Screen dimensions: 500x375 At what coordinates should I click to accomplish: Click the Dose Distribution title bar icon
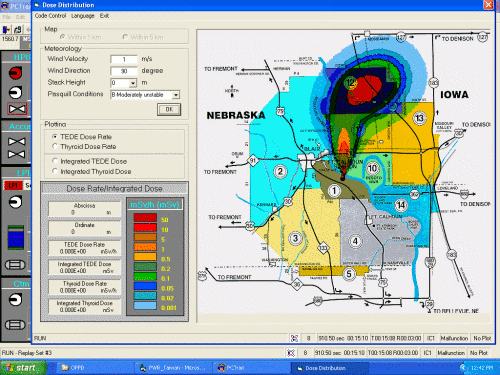[x=37, y=5]
